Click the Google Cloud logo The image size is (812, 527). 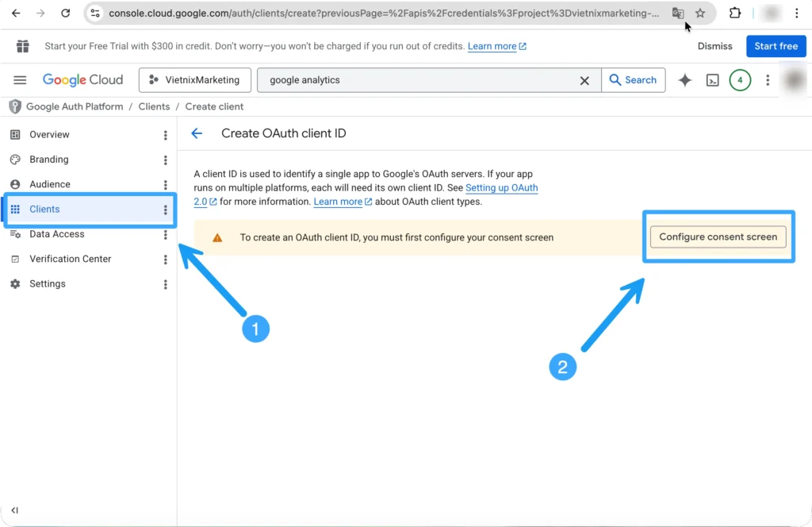click(82, 79)
